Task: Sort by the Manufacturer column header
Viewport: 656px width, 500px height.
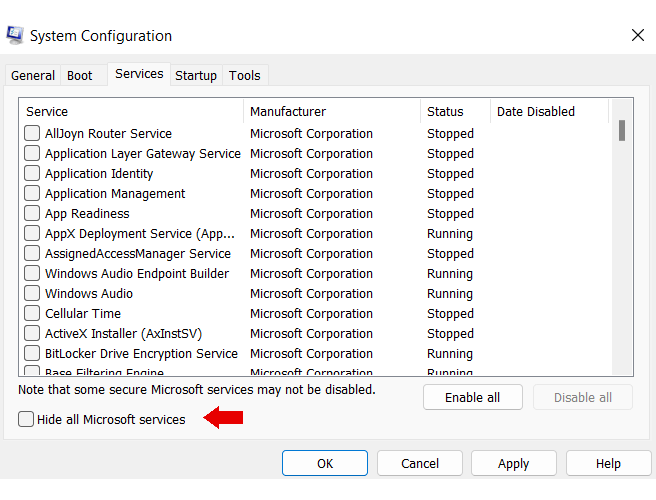Action: click(331, 112)
